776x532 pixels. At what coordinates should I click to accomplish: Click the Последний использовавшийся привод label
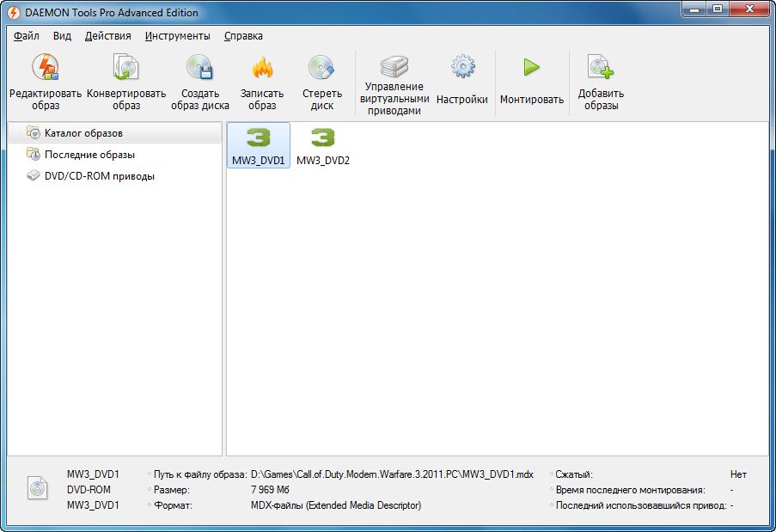(641, 505)
